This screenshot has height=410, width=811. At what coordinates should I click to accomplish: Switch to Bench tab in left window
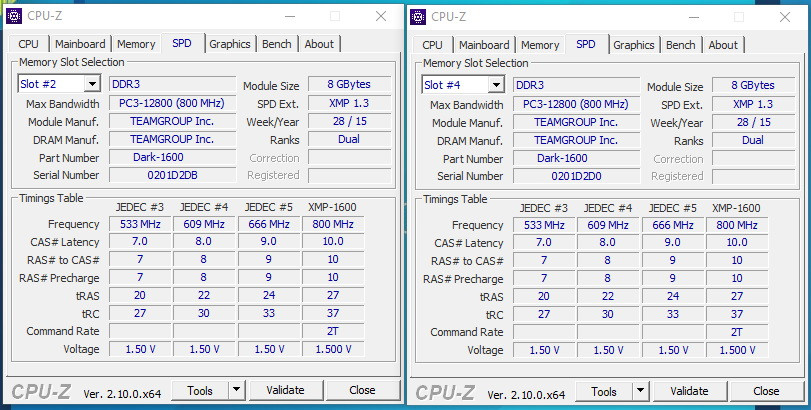click(277, 44)
